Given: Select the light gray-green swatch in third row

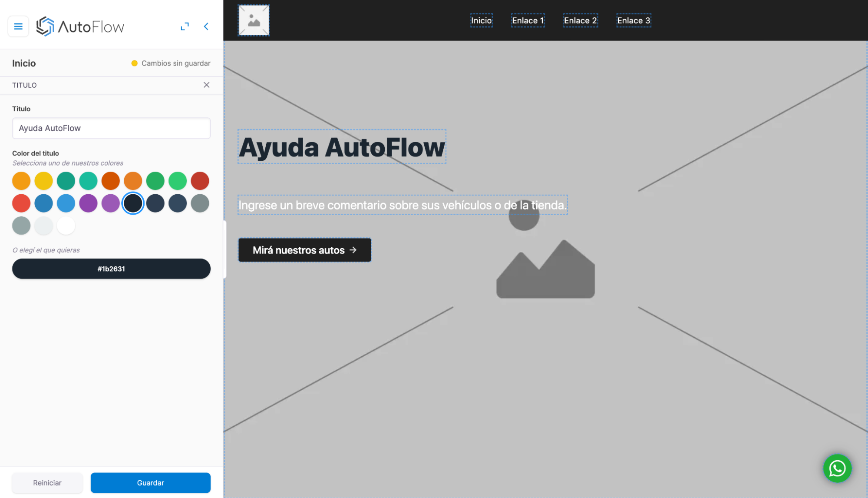Looking at the screenshot, I should 21,226.
